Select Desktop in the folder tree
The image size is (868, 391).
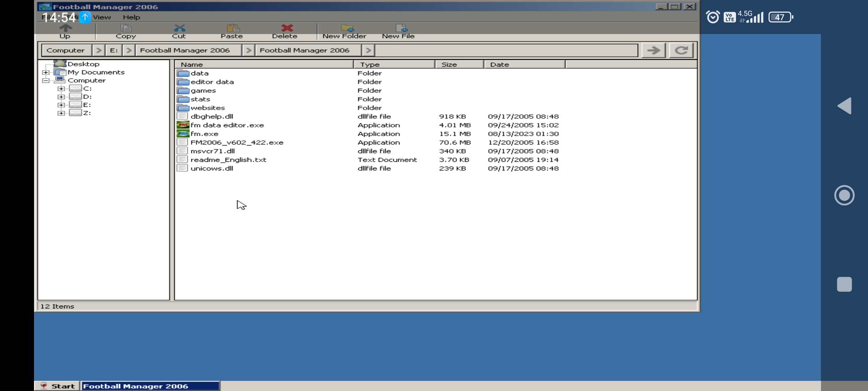(x=83, y=64)
